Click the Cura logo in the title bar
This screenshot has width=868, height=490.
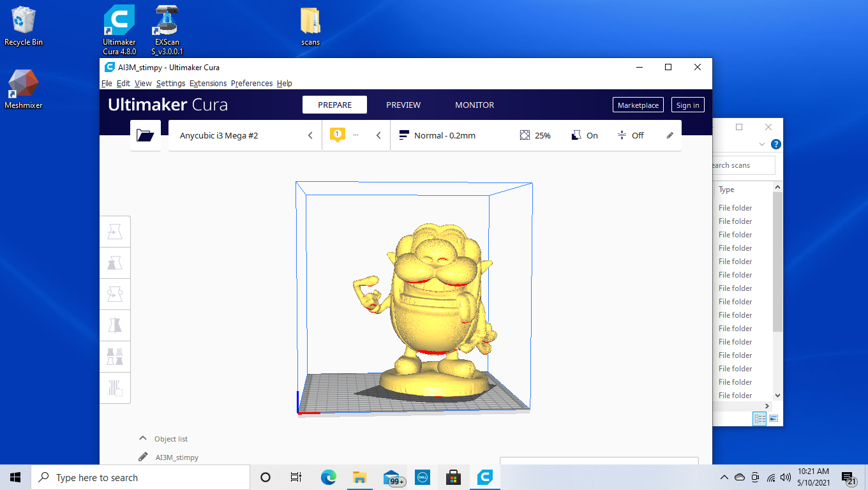(x=109, y=67)
